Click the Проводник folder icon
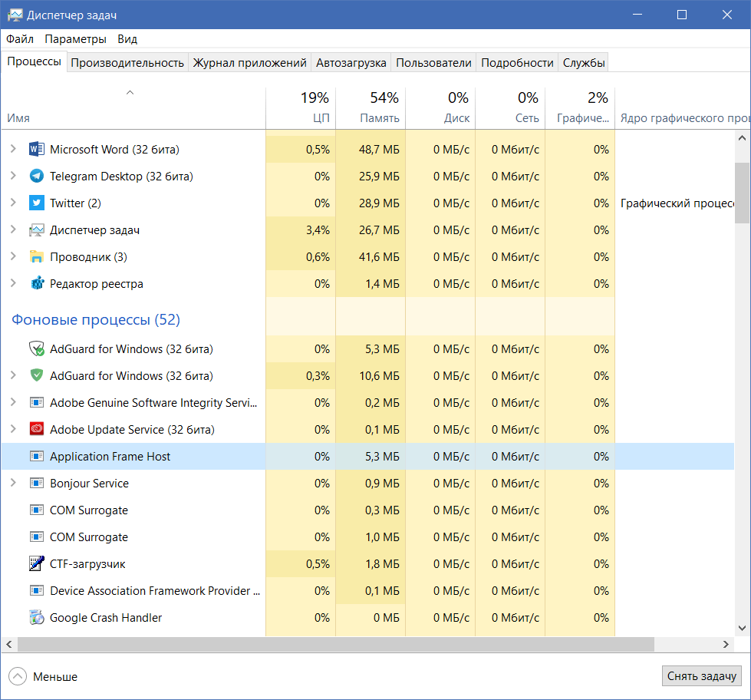The height and width of the screenshot is (700, 751). point(37,256)
